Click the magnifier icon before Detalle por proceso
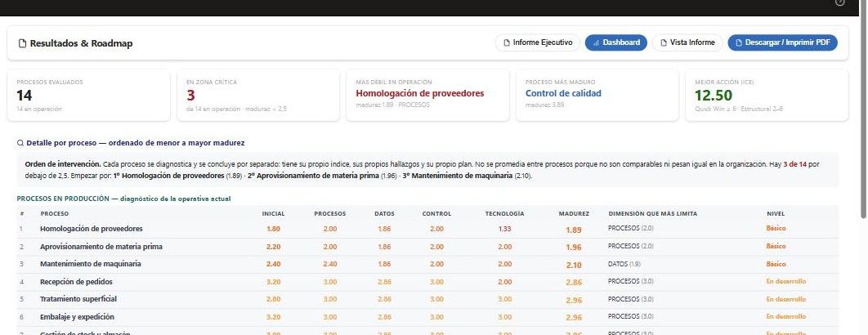The width and height of the screenshot is (868, 335). [20, 143]
